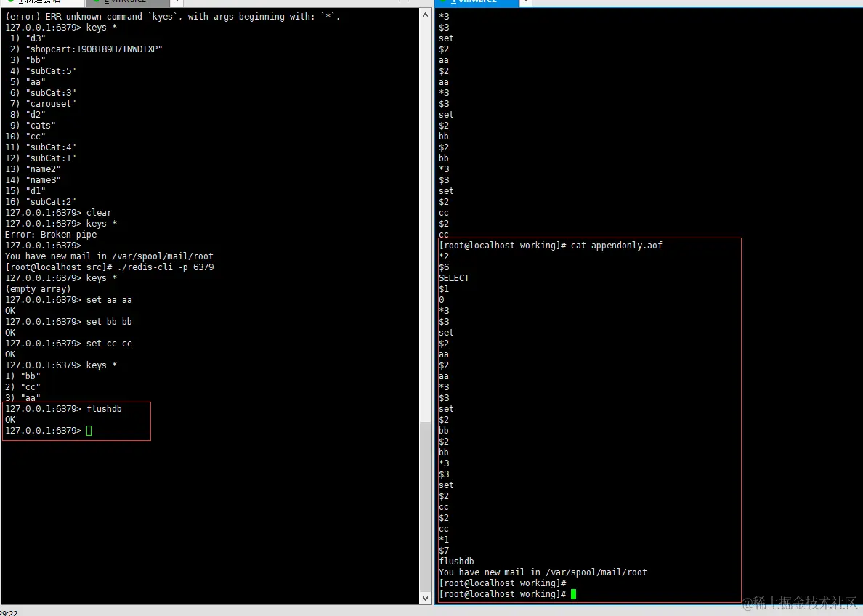Click the "flushdb" command in the redis prompt

[x=104, y=408]
